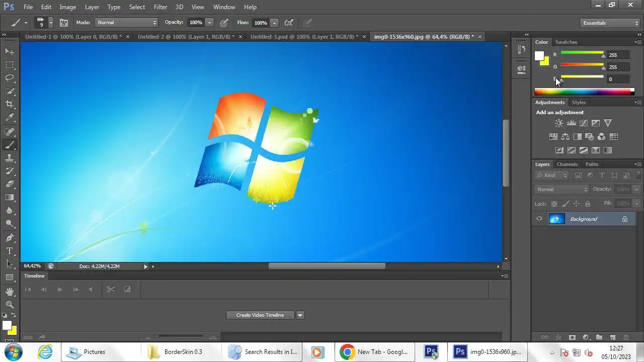The image size is (644, 362).
Task: Click the zoom percentage field 64,42%
Action: point(32,266)
